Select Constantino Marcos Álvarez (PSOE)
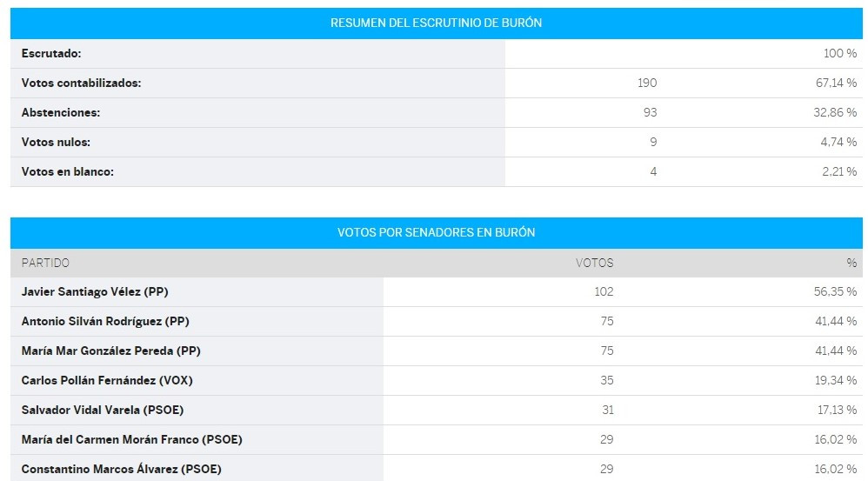868x481 pixels. coord(121,469)
